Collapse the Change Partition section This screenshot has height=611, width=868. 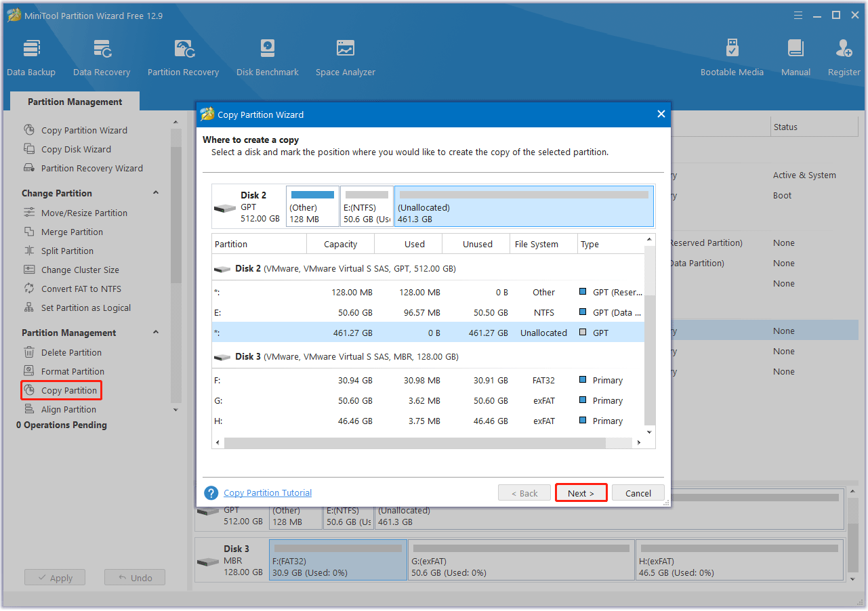(x=156, y=193)
